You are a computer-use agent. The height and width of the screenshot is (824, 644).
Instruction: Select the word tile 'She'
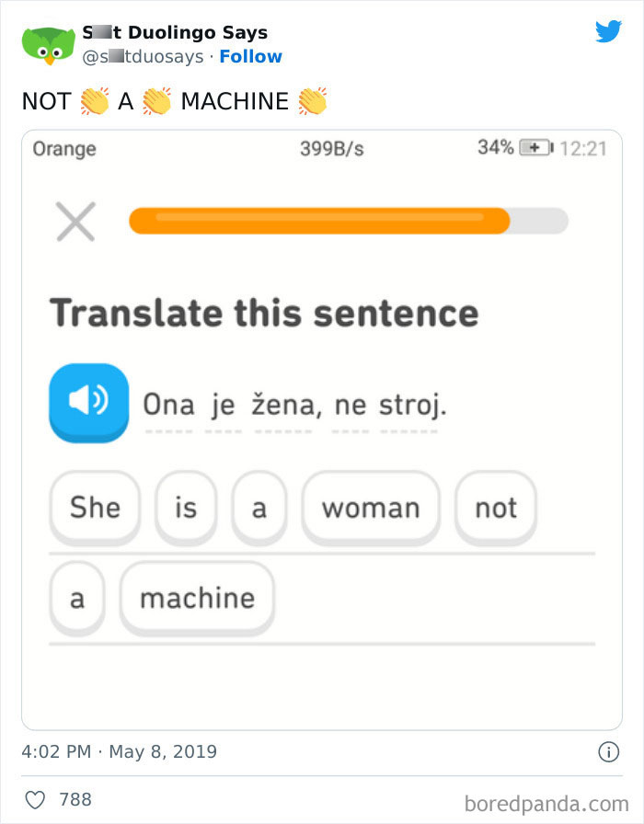[x=94, y=507]
